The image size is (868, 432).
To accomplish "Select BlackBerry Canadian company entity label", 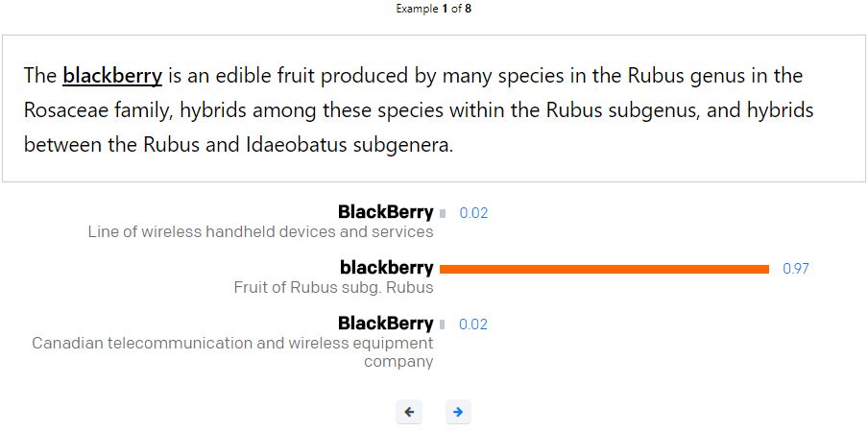I will 385,324.
